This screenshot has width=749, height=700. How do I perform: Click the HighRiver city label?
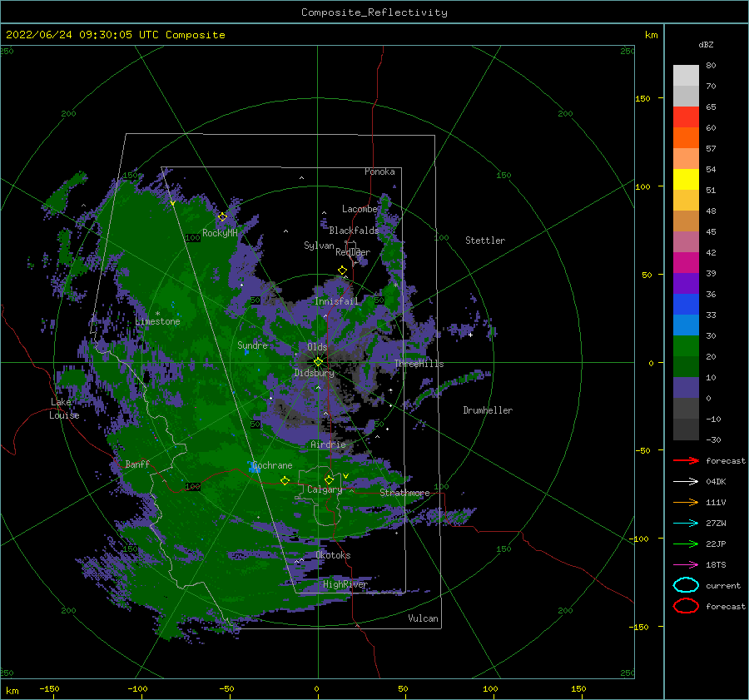tap(345, 584)
